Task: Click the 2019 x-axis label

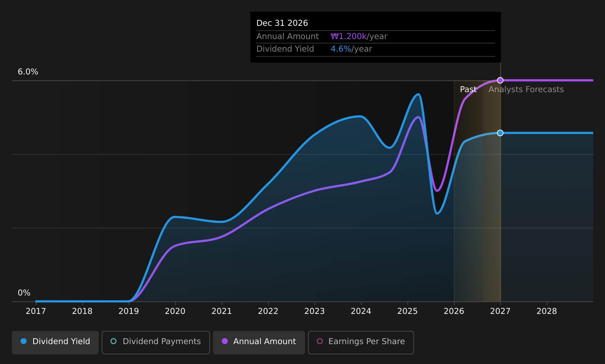Action: coord(129,311)
